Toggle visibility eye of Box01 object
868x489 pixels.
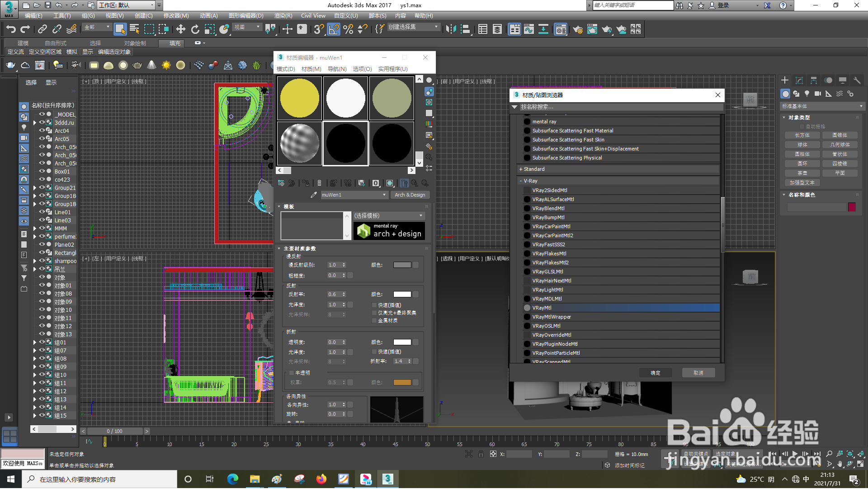pyautogui.click(x=42, y=171)
